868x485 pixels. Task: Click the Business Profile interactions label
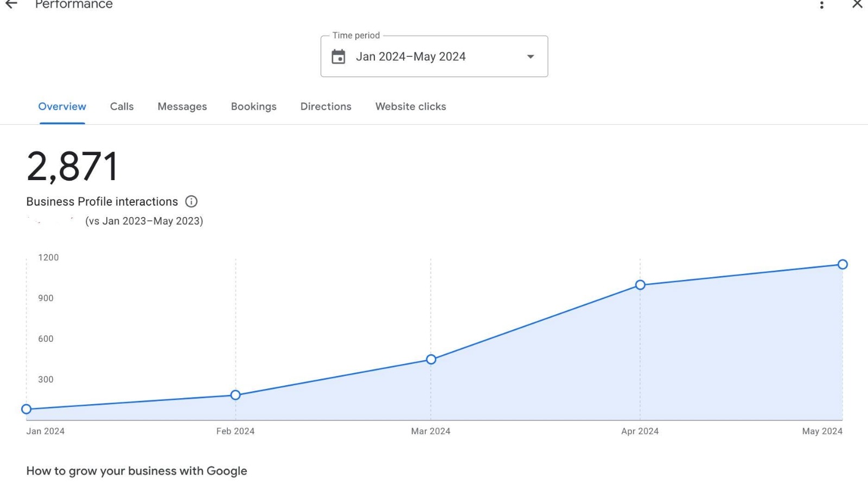[102, 201]
